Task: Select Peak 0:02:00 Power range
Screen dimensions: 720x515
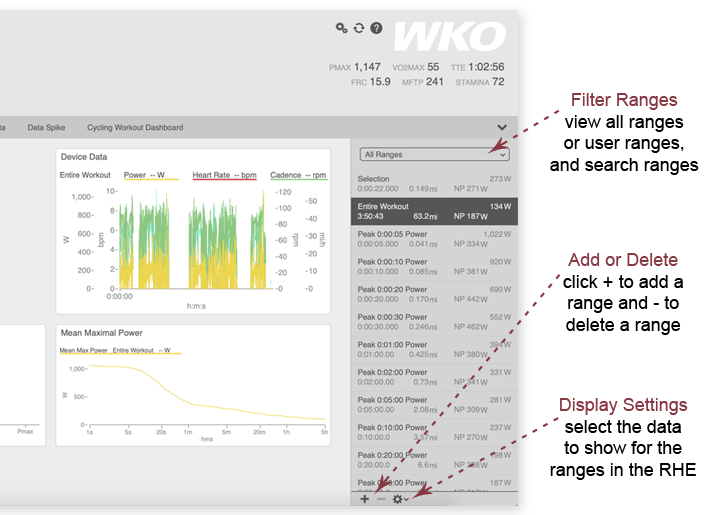Action: coord(434,377)
